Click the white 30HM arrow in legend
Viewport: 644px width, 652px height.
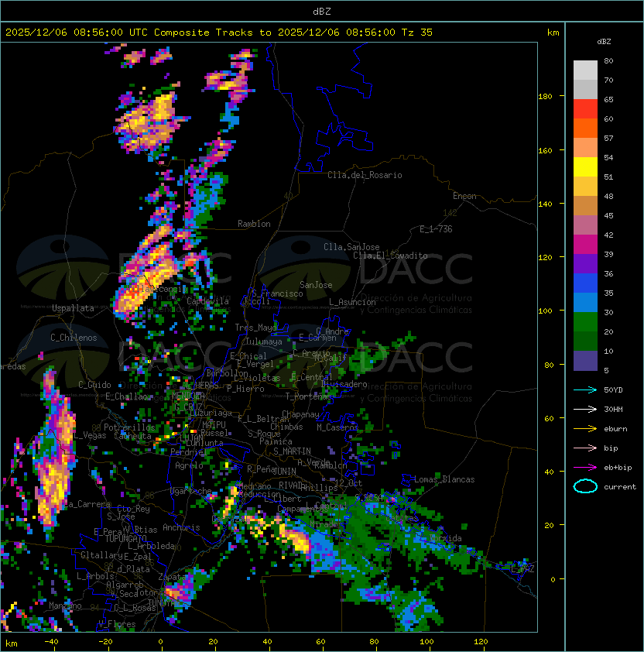pos(585,409)
